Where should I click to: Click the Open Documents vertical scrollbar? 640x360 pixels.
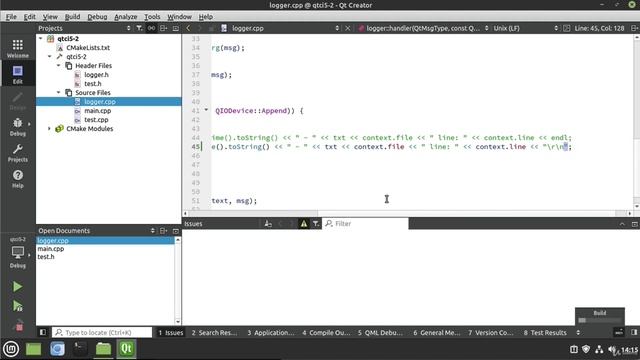[x=178, y=281]
